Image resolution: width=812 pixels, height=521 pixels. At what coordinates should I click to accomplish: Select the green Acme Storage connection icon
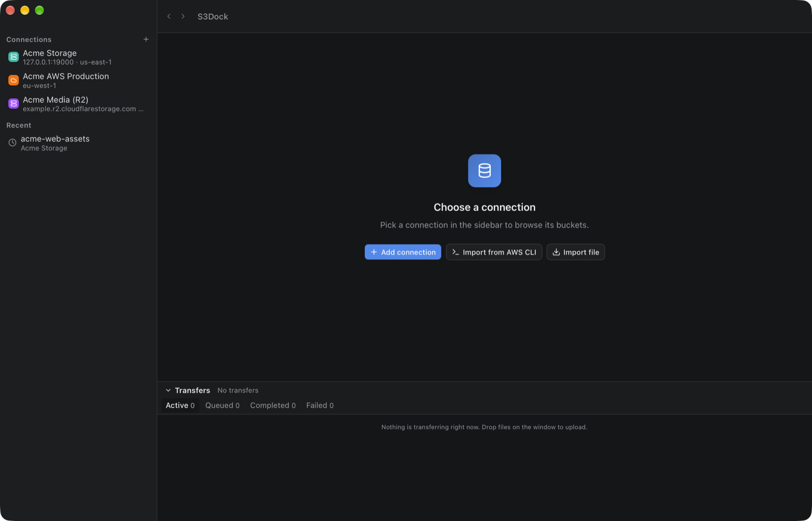pos(14,57)
